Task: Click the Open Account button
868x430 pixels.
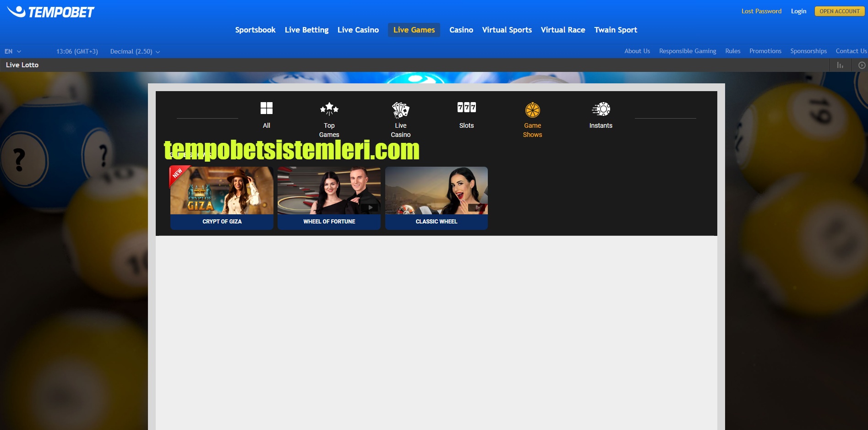Action: coord(840,11)
